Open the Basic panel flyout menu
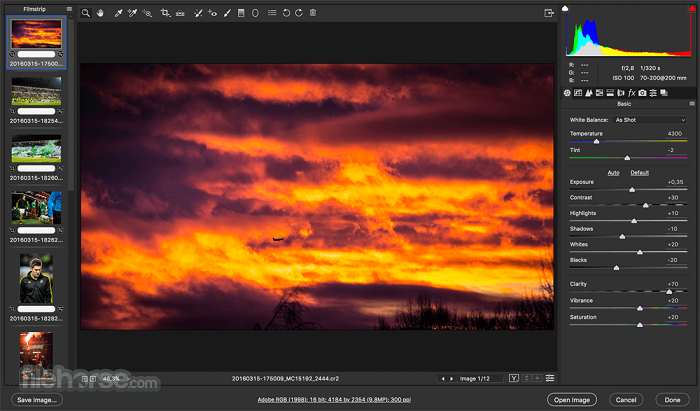700x411 pixels. [692, 104]
